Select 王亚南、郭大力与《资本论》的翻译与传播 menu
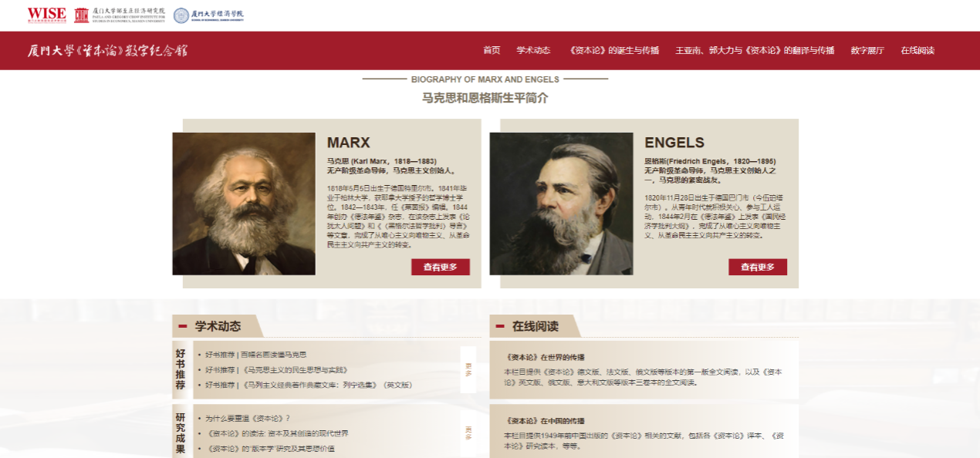This screenshot has height=458, width=980. 755,50
